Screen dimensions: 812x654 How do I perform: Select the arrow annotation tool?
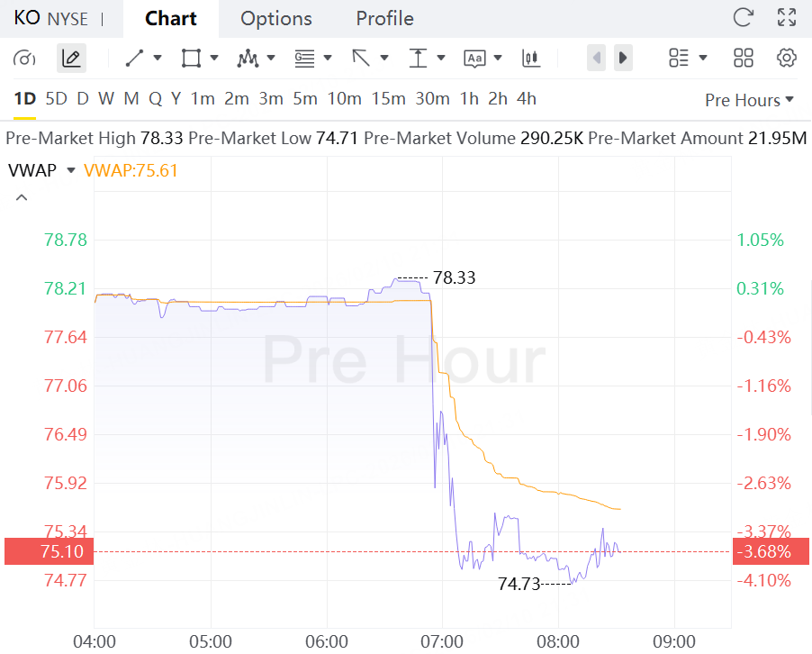click(361, 59)
